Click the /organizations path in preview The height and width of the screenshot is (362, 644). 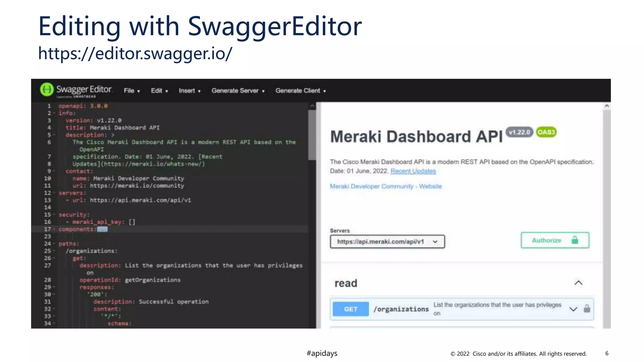tap(401, 309)
